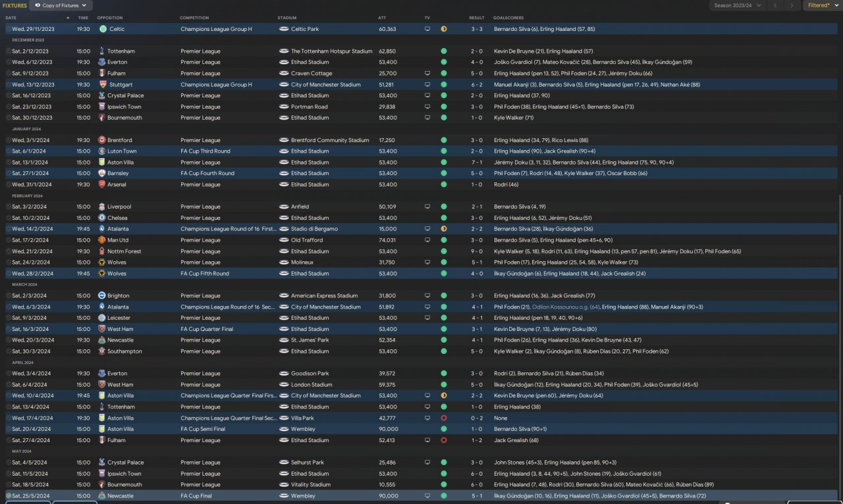The height and width of the screenshot is (504, 843).
Task: Click the 9 - 0 result
Action: click(476, 251)
